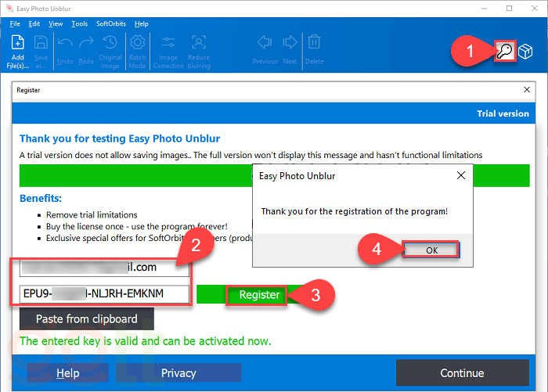
Task: Select the Image Correction sliders icon
Action: click(168, 44)
